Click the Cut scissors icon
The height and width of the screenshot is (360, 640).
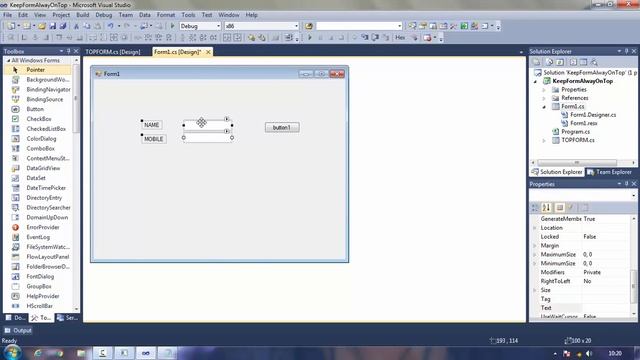click(76, 26)
